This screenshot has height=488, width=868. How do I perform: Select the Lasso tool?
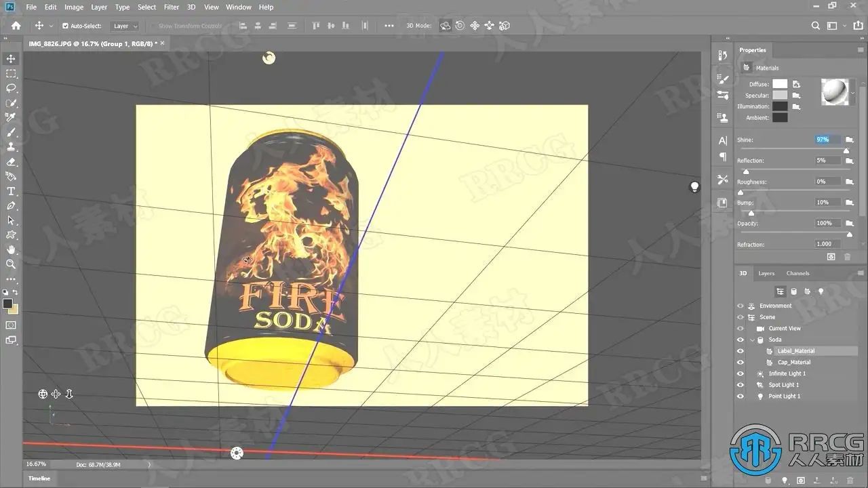(11, 88)
